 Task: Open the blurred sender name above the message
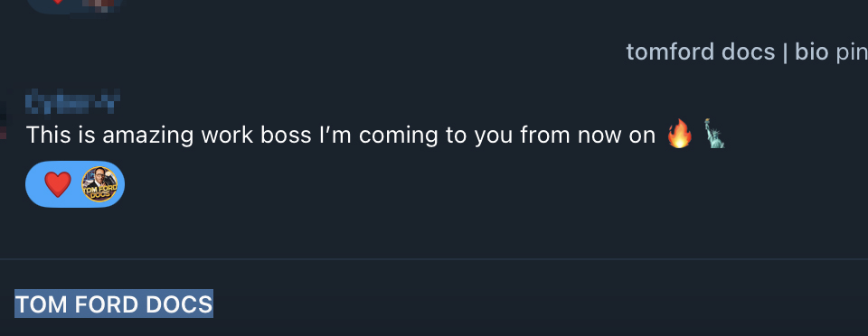pos(72,101)
